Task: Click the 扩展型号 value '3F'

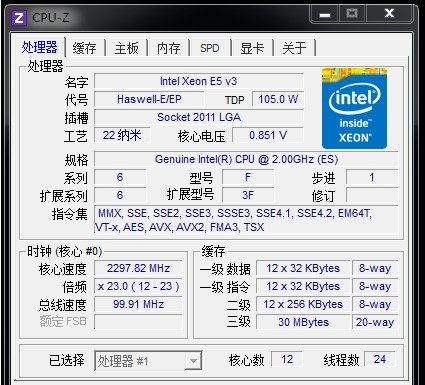Action: click(x=248, y=195)
